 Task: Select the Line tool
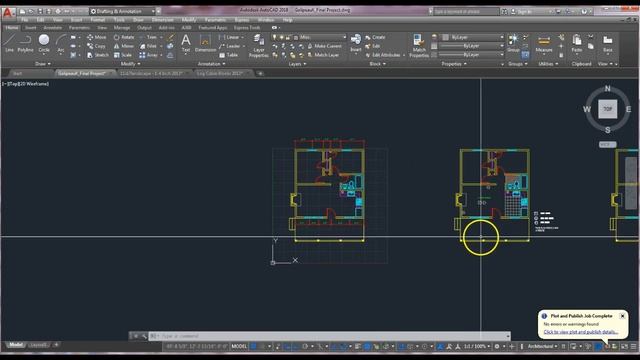pyautogui.click(x=9, y=43)
